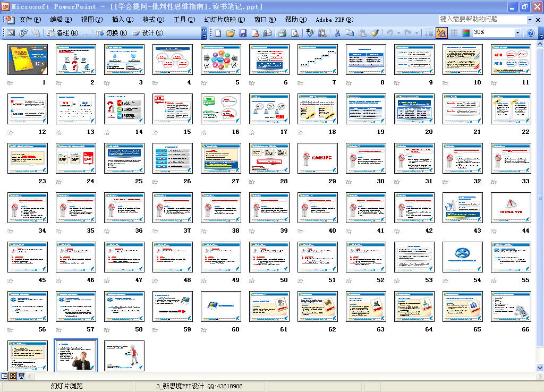Open the 幻灯片放映(D) menu
The image size is (544, 392).
[225, 20]
